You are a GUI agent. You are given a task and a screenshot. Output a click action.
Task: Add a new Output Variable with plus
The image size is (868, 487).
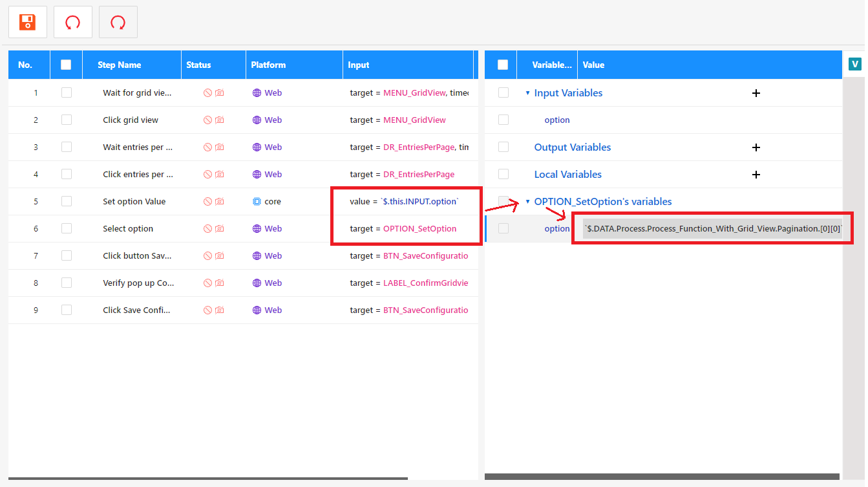click(756, 147)
